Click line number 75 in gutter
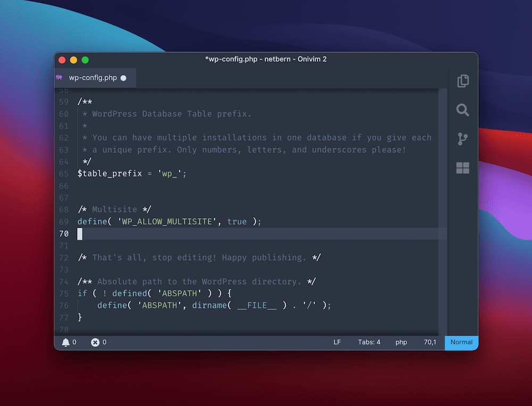Screen dimensions: 532x406 (x=64, y=294)
